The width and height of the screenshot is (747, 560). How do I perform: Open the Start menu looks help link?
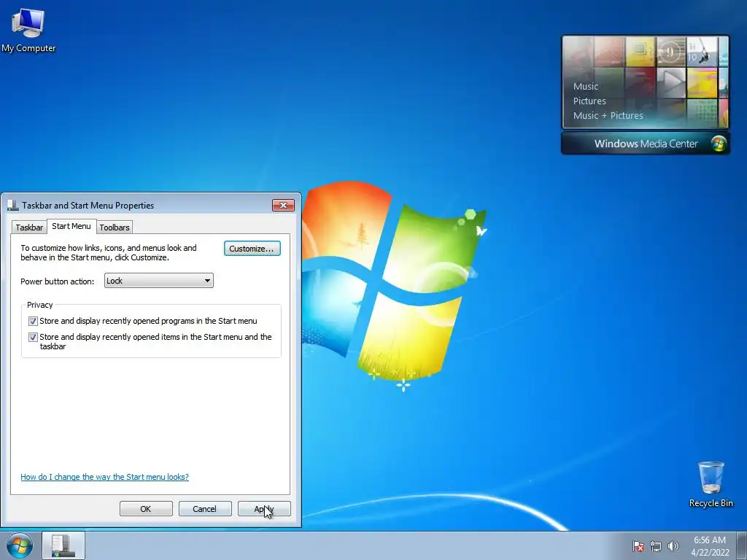pyautogui.click(x=104, y=477)
